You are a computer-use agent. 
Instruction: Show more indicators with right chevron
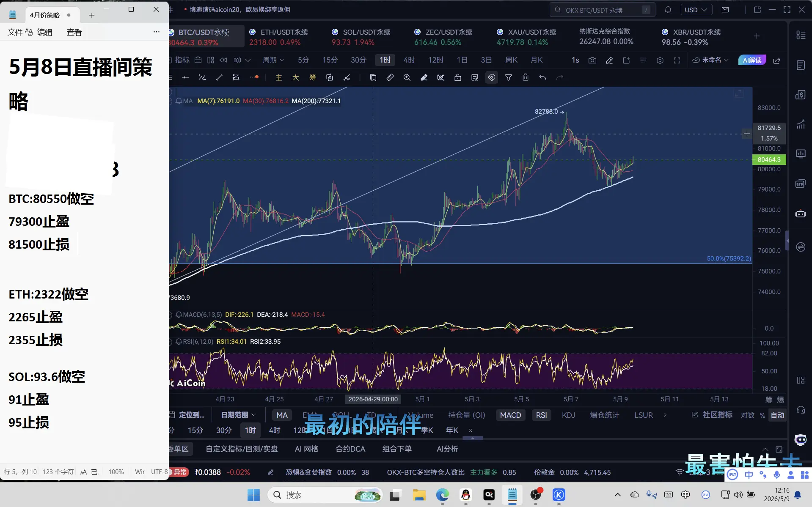(x=665, y=415)
